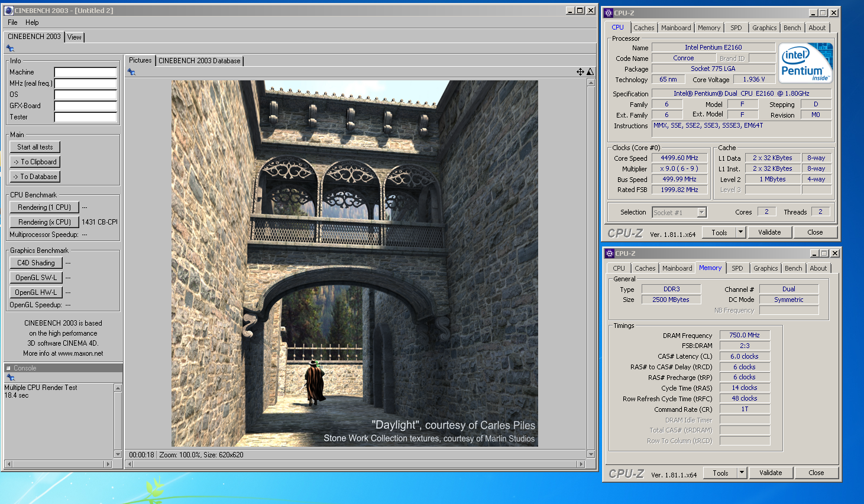Image resolution: width=864 pixels, height=504 pixels.
Task: Click picture viewer horizontal scrollbar right arrow
Action: click(x=581, y=464)
